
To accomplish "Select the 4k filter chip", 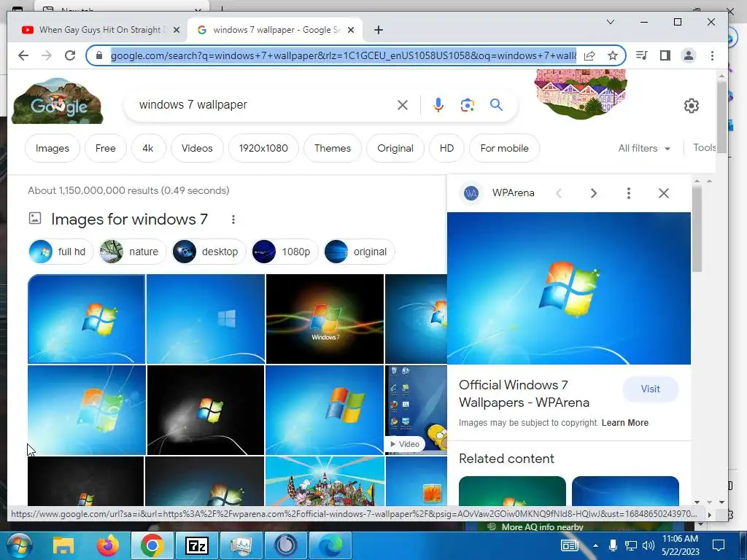I will [x=147, y=148].
